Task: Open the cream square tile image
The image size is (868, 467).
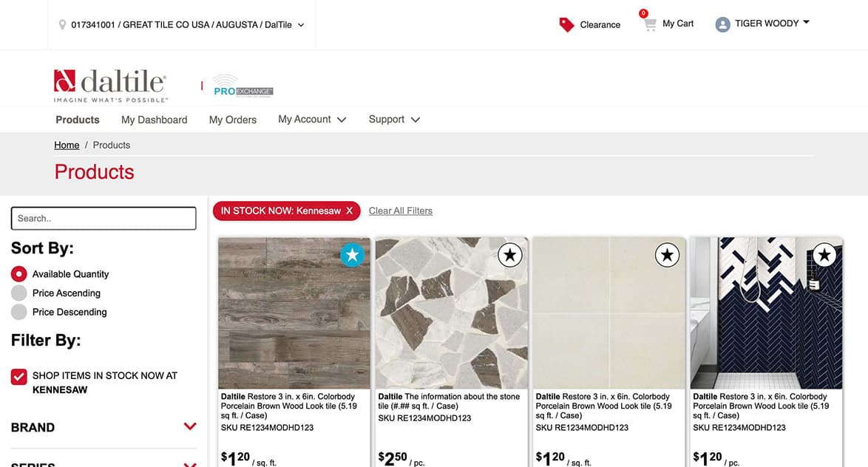Action: coord(609,313)
